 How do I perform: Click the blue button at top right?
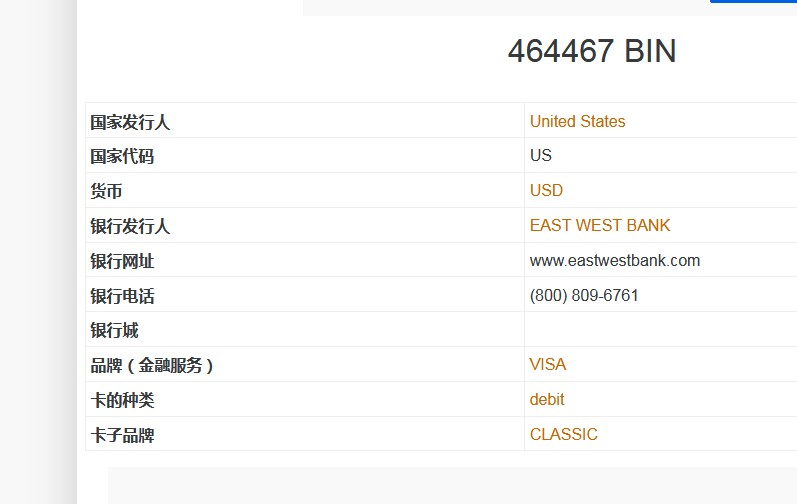tap(753, 2)
